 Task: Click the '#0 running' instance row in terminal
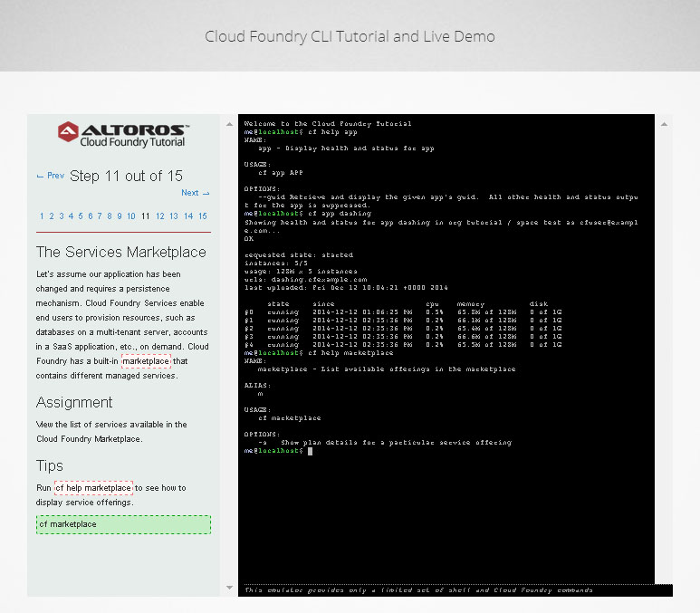(x=403, y=312)
